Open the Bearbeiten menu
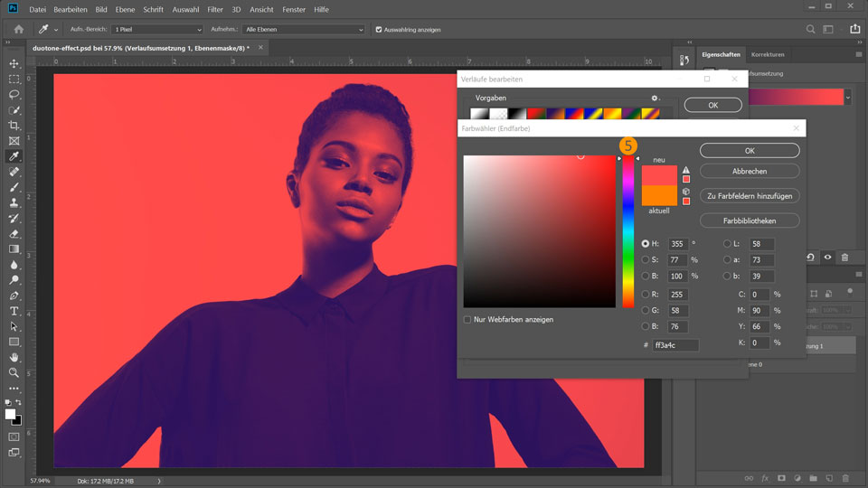The height and width of the screenshot is (488, 868). coord(71,9)
